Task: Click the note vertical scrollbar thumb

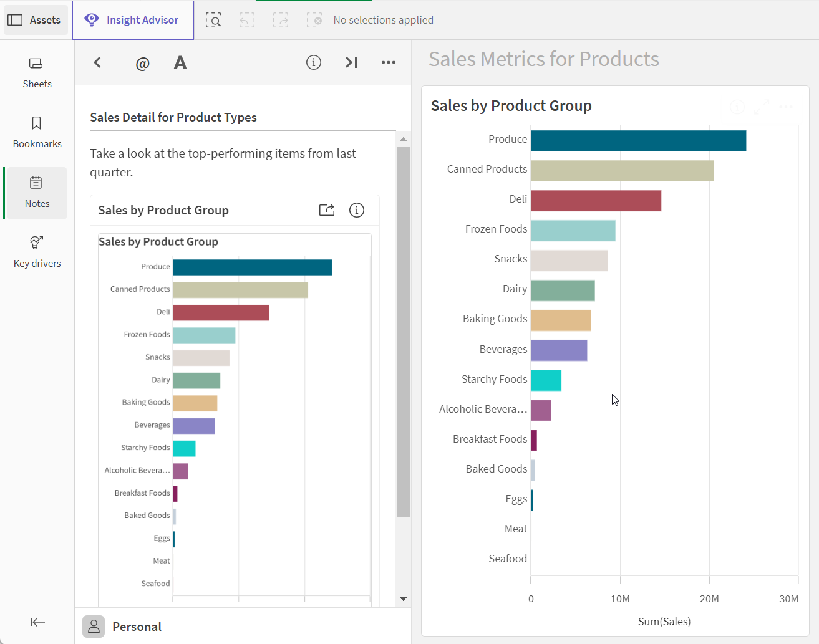Action: 403,332
